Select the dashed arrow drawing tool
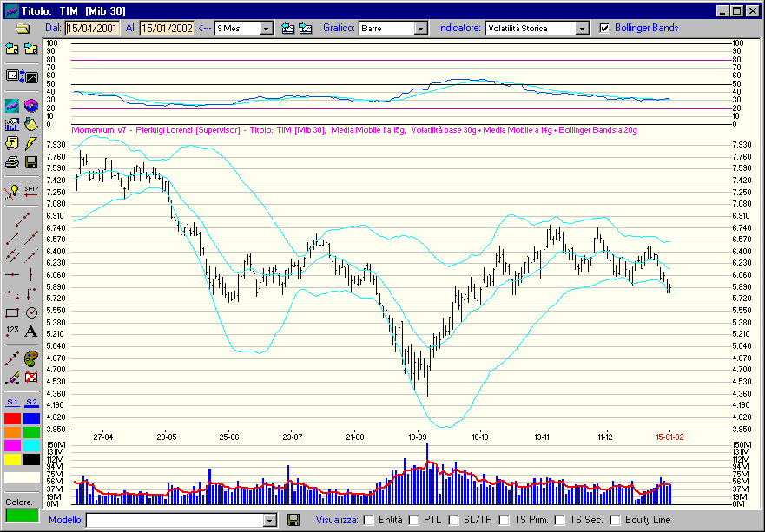765x532 pixels. 12,359
